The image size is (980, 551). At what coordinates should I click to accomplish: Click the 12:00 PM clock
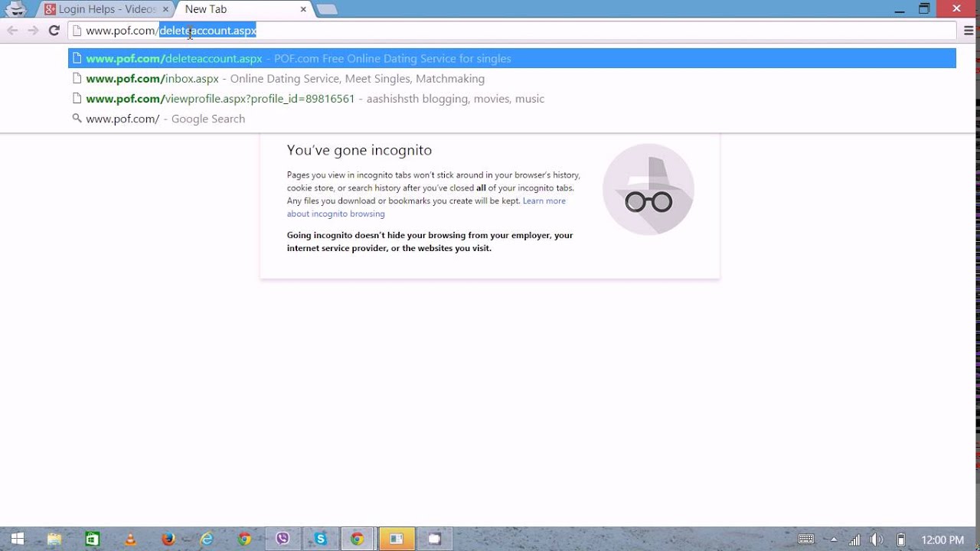(x=942, y=540)
